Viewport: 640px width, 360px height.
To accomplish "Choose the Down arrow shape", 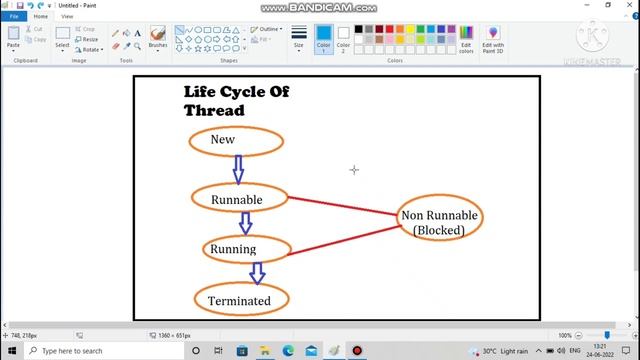I will [x=179, y=49].
